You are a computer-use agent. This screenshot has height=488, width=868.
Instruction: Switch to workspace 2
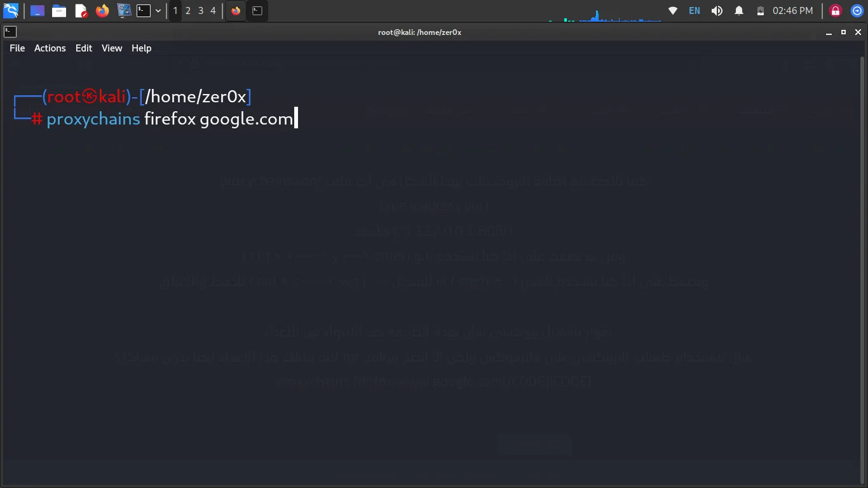[x=188, y=11]
